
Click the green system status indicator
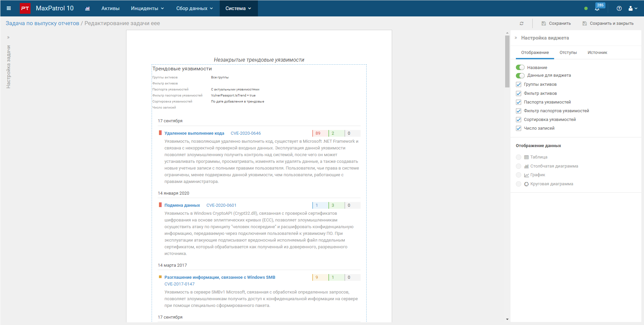click(x=586, y=8)
